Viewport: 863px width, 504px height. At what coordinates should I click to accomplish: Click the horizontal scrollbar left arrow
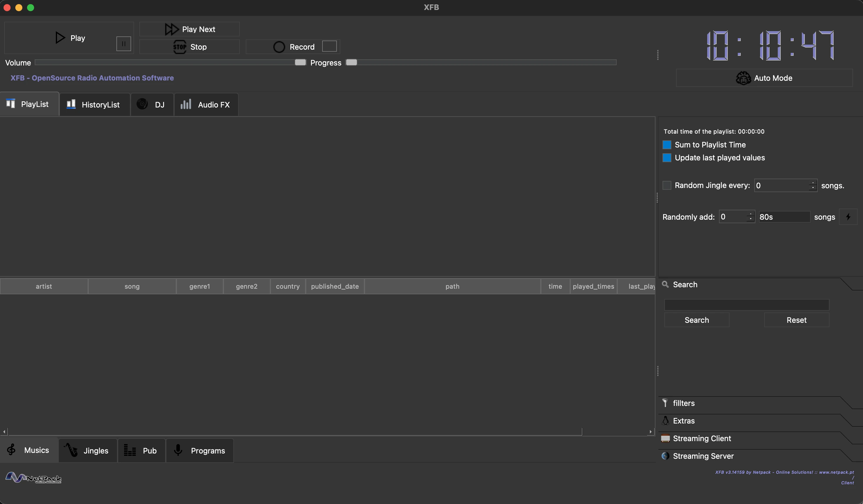click(4, 432)
